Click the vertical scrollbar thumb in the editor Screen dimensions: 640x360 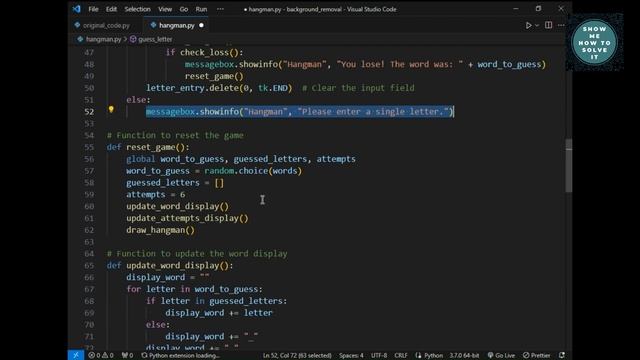[x=569, y=165]
